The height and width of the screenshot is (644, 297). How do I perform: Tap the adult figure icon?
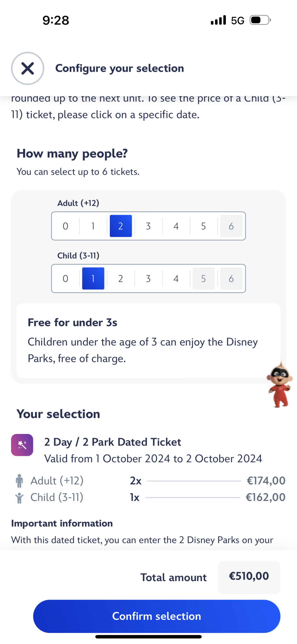pyautogui.click(x=19, y=481)
